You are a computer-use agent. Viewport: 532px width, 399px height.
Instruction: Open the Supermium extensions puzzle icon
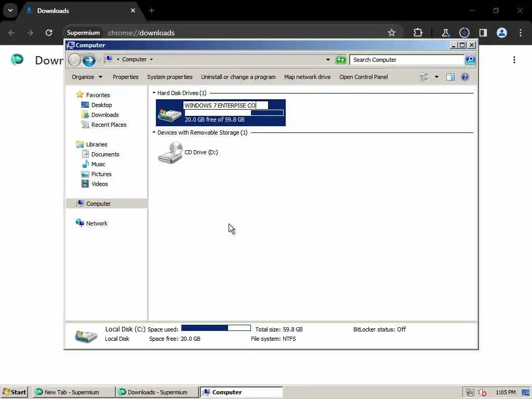point(418,33)
